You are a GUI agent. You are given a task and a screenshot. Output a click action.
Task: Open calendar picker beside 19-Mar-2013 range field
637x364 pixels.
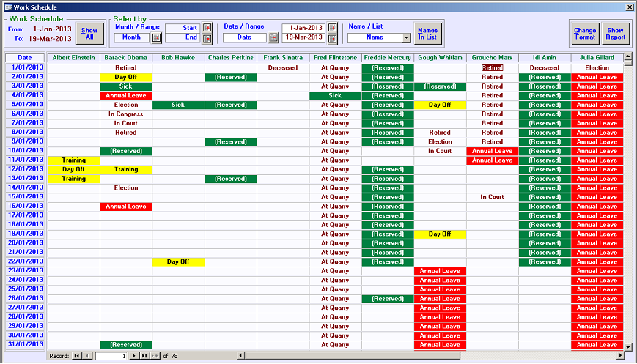(332, 39)
